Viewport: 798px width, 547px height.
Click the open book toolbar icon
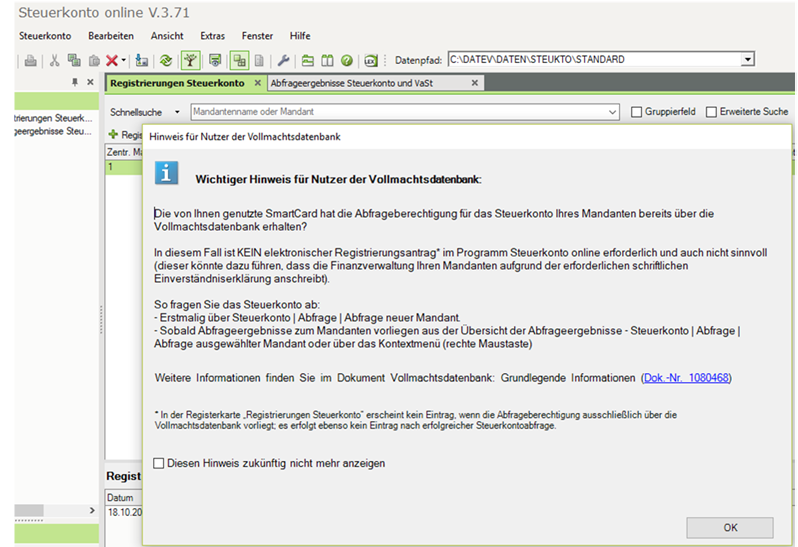point(327,61)
